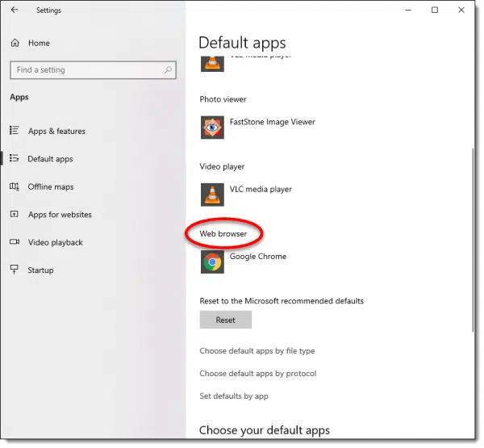484x448 pixels.
Task: Change photo viewer from FastStone Image Viewer
Action: tap(272, 123)
